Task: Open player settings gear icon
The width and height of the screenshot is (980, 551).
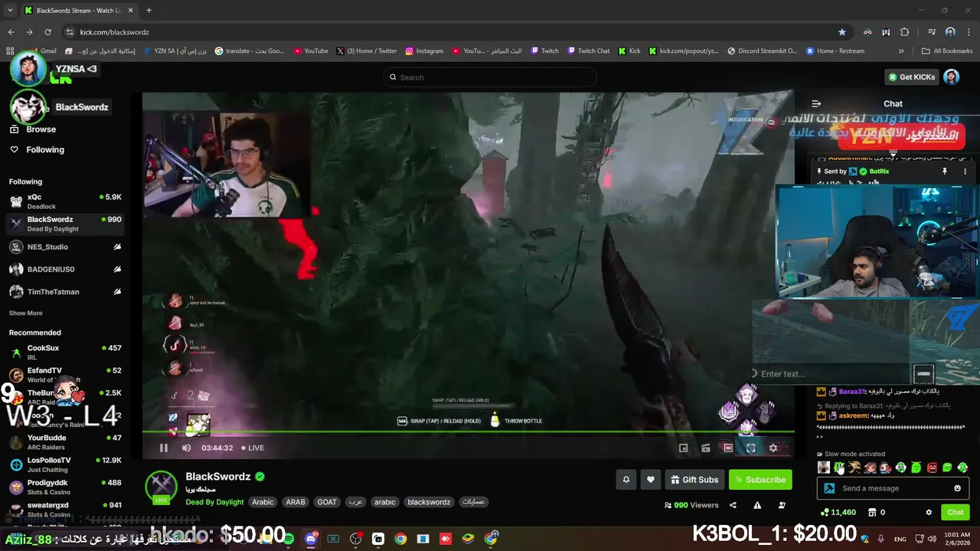Action: point(773,448)
